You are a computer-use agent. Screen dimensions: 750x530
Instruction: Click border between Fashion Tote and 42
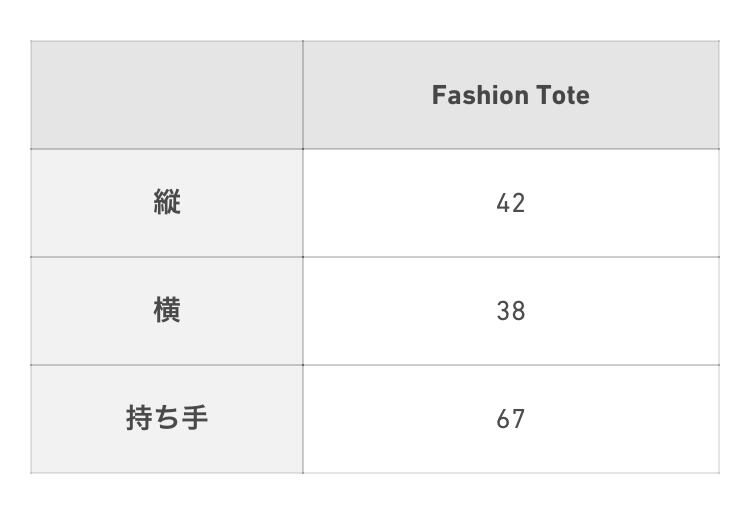[x=510, y=149]
